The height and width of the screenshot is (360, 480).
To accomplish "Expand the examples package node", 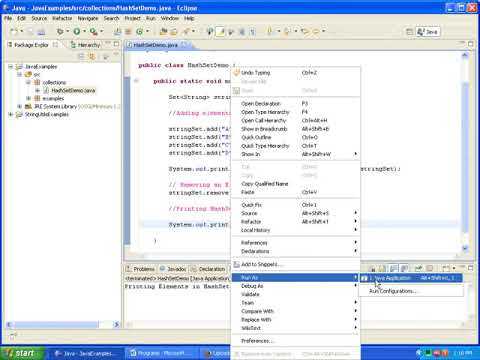I will (x=29, y=98).
